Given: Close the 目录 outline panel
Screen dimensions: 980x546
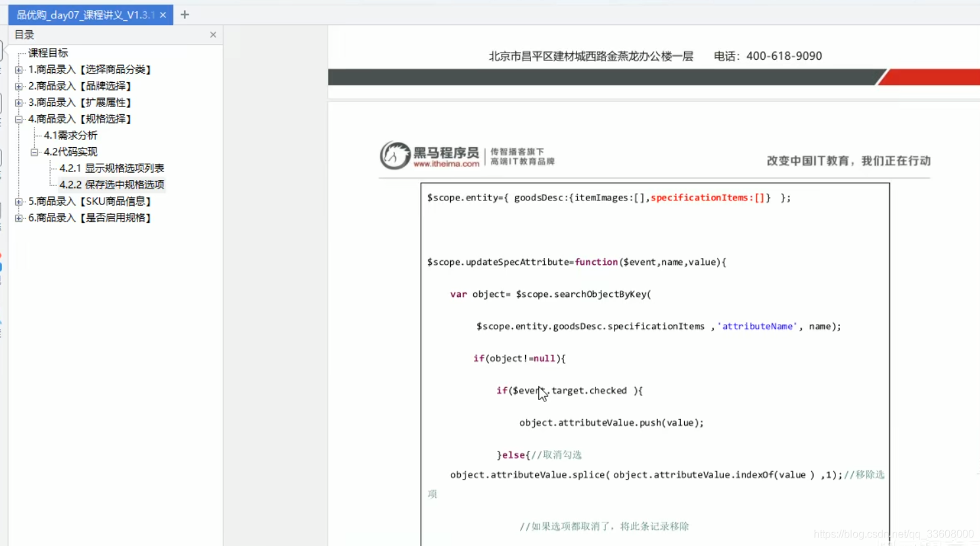Looking at the screenshot, I should (213, 35).
